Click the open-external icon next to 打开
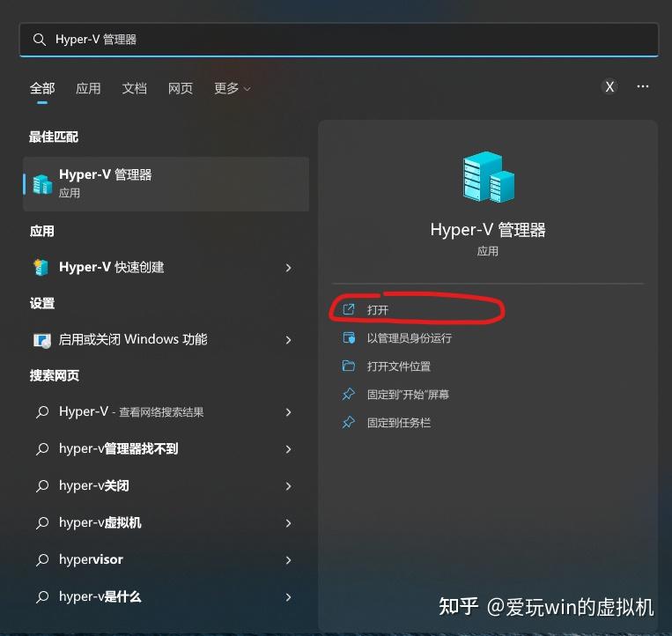 coord(349,309)
